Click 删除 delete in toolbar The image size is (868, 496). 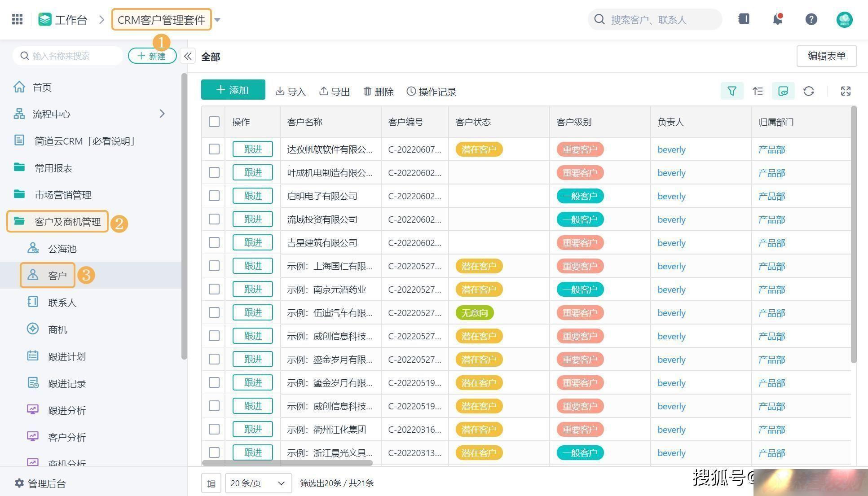coord(379,92)
